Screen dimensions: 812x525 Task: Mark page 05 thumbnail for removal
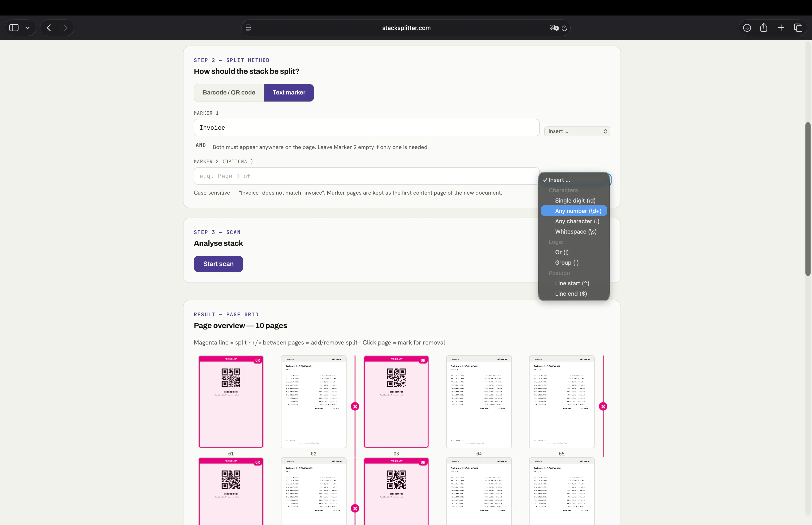(562, 402)
